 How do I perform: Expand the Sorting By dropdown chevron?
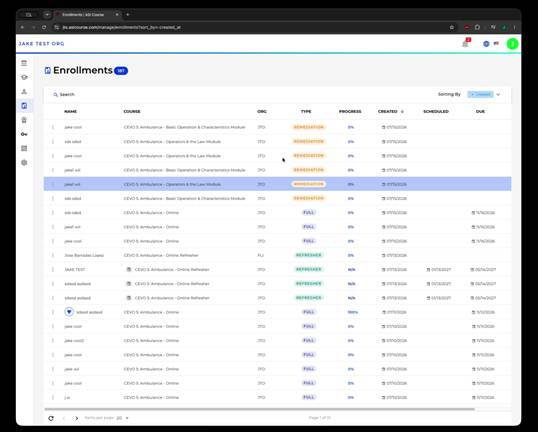tap(498, 94)
